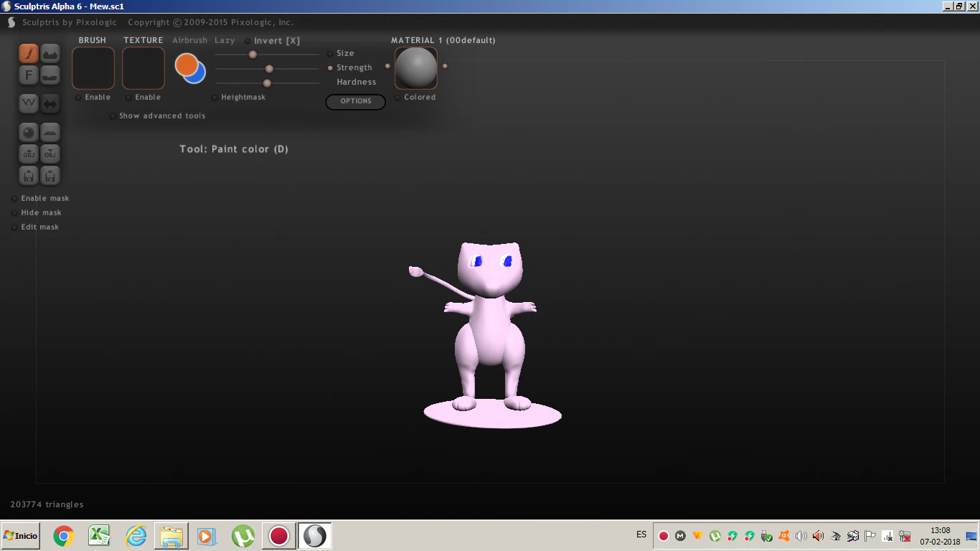Open a file with the load disk icon
Image resolution: width=980 pixels, height=551 pixels.
pyautogui.click(x=29, y=175)
